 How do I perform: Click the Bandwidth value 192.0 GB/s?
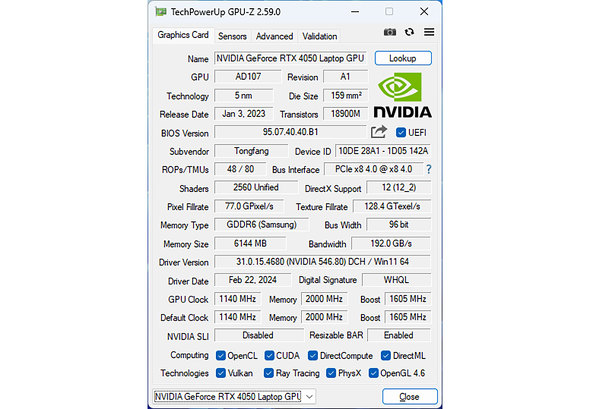391,243
